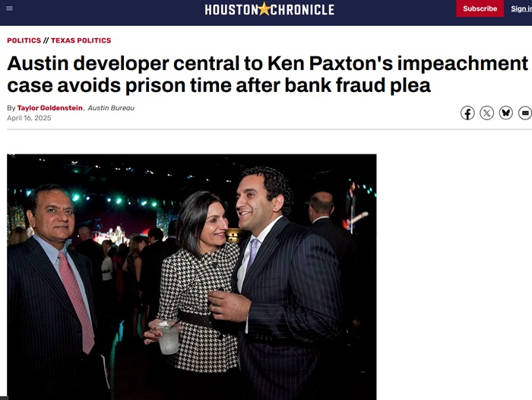
Task: Click the Sign in link
Action: pos(521,9)
